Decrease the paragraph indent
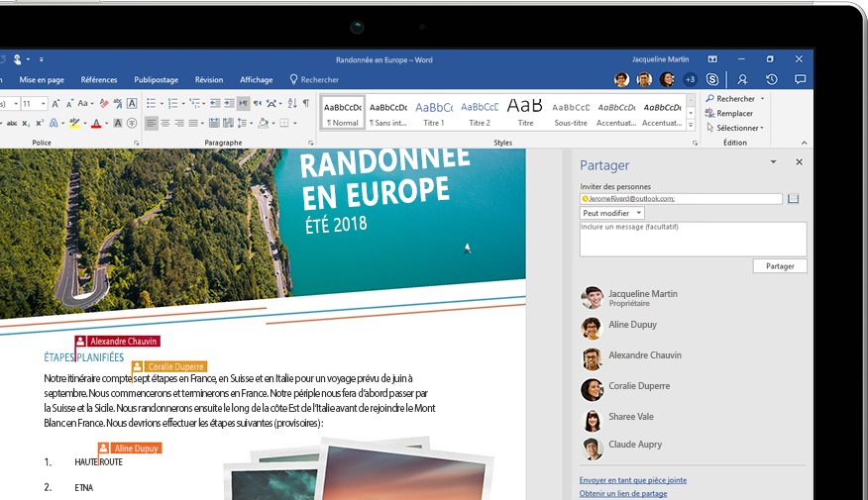The image size is (868, 500). (x=215, y=103)
